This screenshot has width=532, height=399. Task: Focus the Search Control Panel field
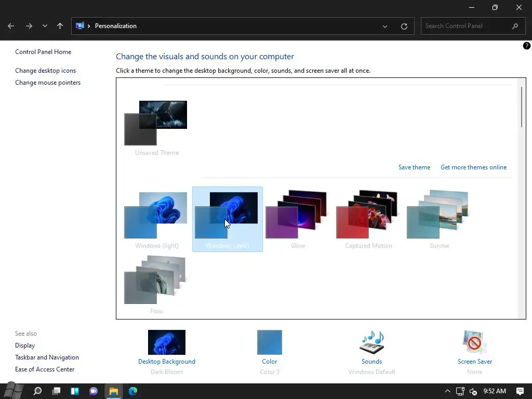pyautogui.click(x=473, y=26)
